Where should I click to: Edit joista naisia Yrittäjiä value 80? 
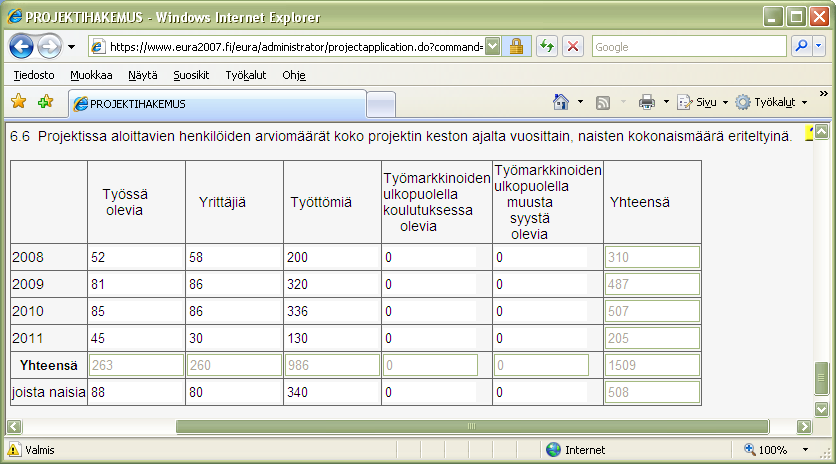click(234, 392)
